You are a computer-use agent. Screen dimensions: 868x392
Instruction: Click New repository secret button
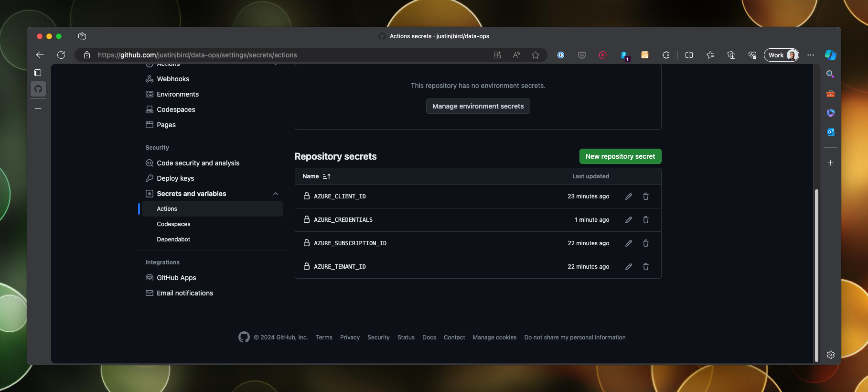click(x=620, y=156)
